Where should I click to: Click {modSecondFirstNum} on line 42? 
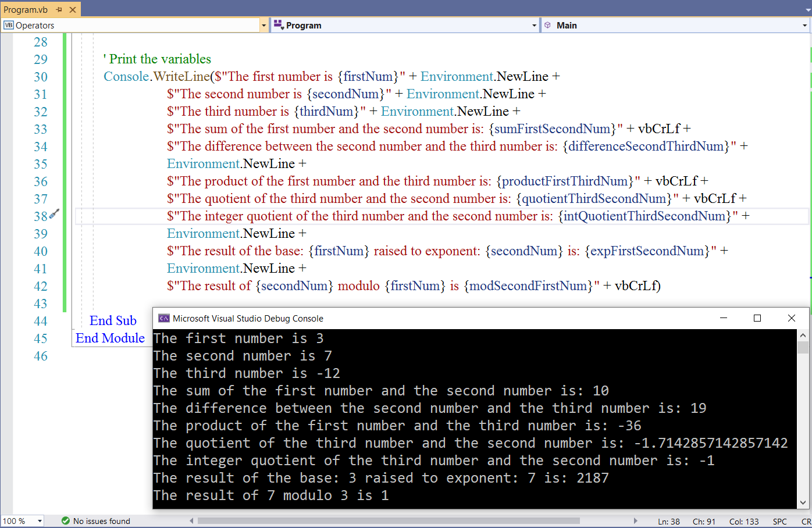point(528,286)
